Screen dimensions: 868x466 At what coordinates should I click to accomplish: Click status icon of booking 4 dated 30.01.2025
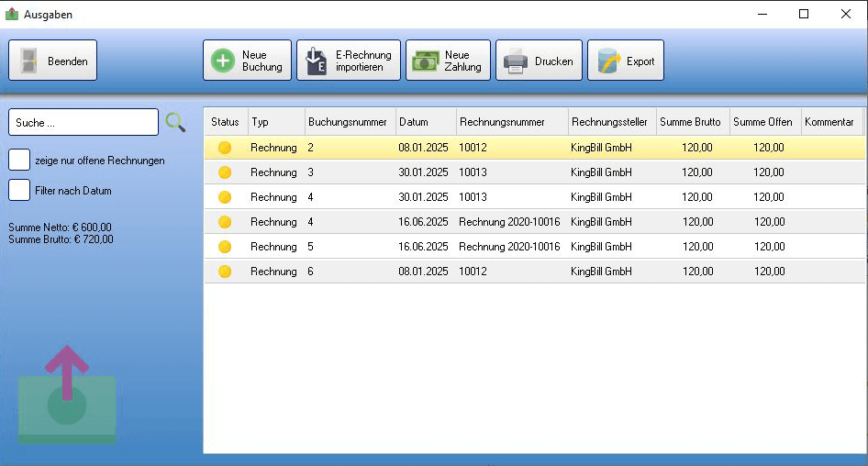(225, 197)
